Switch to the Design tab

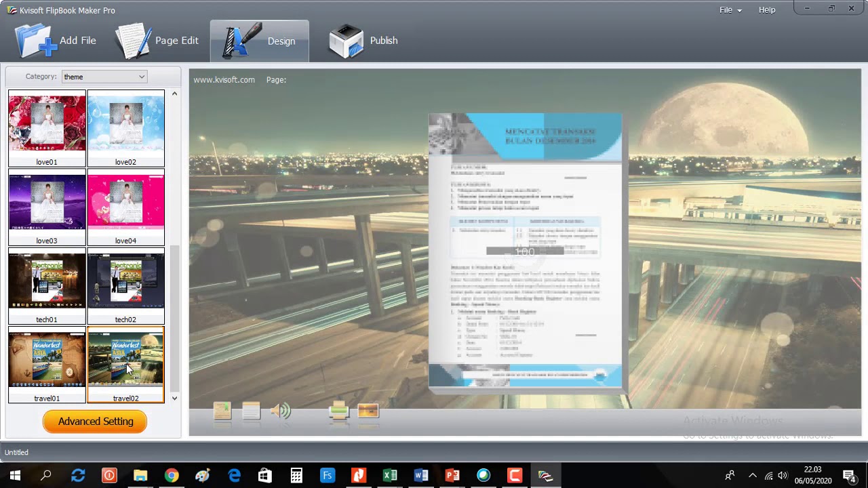[260, 41]
